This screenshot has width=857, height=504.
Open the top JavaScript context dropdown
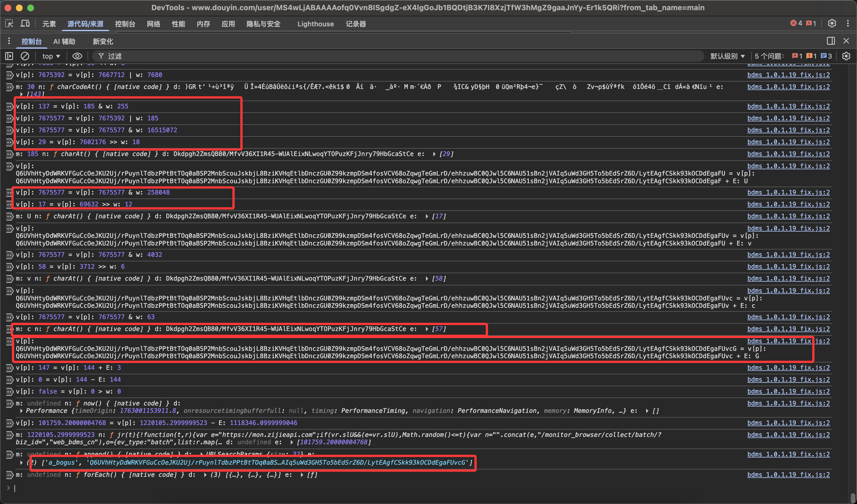(x=51, y=56)
